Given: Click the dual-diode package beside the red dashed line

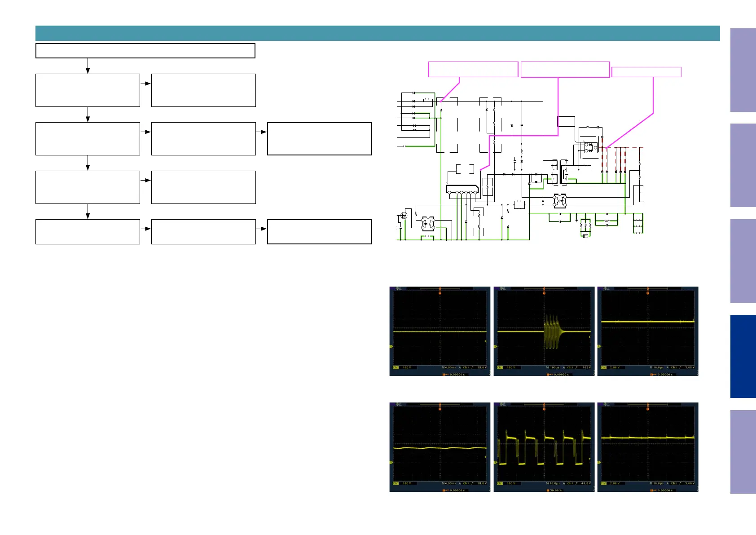Looking at the screenshot, I should tap(591, 148).
